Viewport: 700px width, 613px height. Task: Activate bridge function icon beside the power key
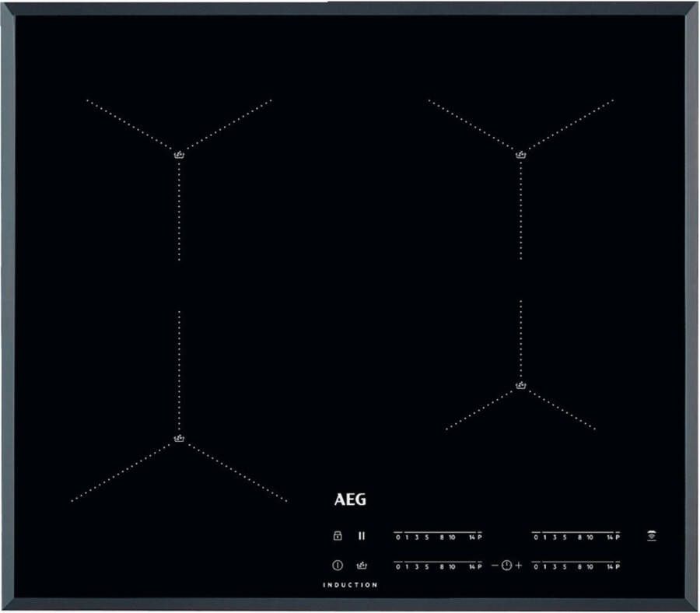(x=362, y=566)
